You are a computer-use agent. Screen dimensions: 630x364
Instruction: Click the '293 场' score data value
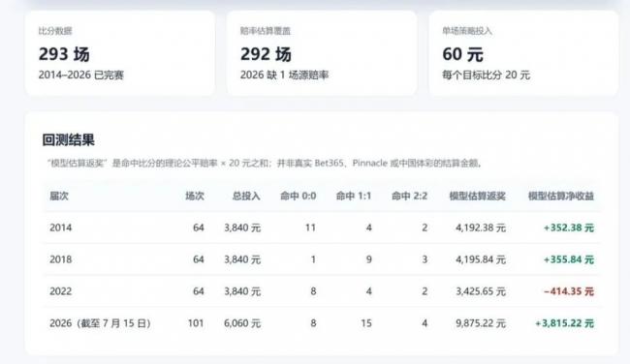[64, 54]
